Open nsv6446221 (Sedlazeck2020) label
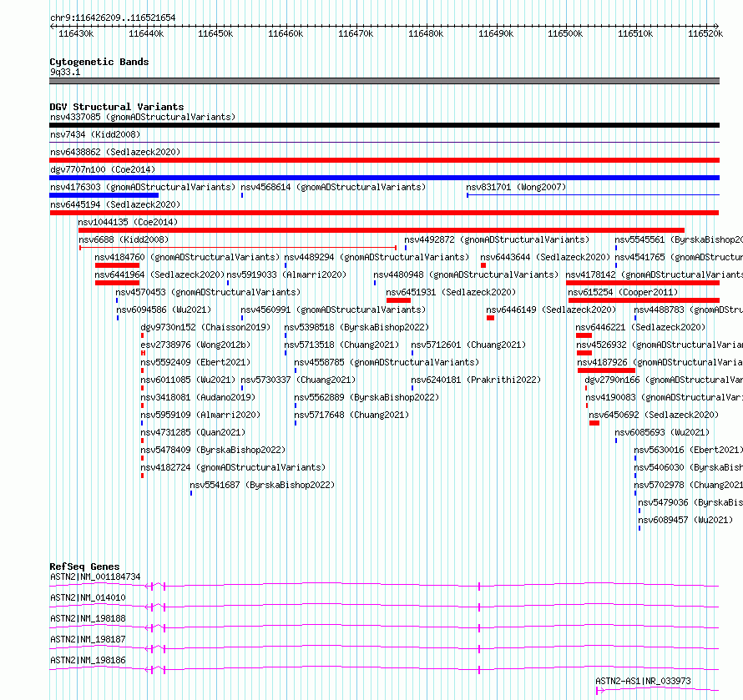The height and width of the screenshot is (700, 743). pyautogui.click(x=640, y=327)
